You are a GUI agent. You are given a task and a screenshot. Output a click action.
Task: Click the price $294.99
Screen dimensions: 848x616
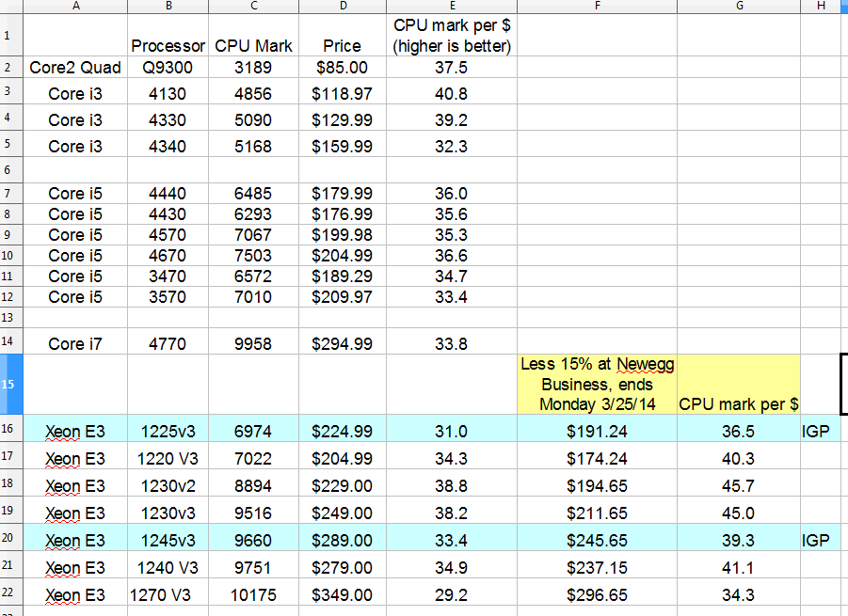(343, 343)
